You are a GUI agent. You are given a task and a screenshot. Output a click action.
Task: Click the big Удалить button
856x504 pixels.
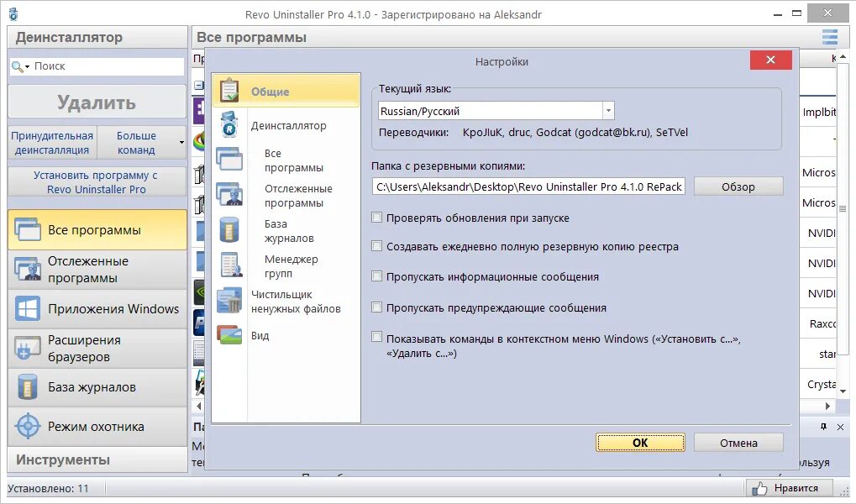click(x=97, y=102)
